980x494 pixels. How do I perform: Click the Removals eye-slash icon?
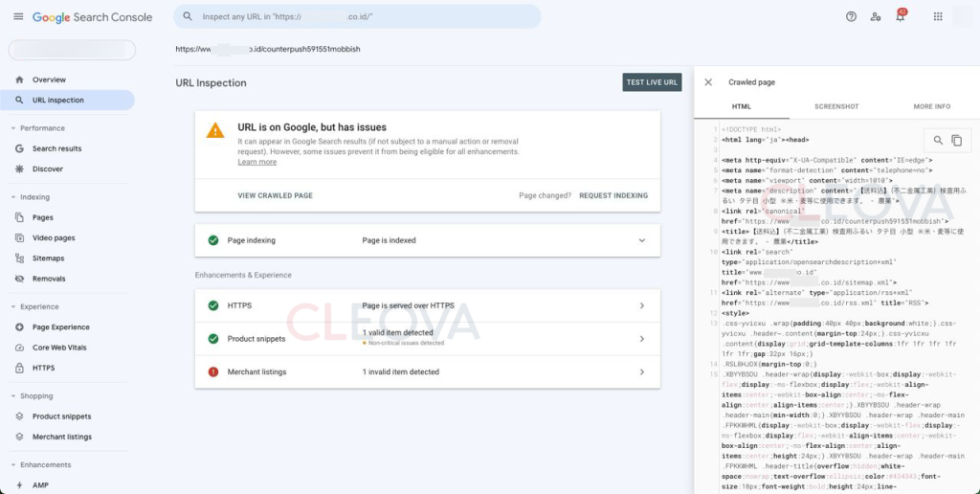pos(19,279)
